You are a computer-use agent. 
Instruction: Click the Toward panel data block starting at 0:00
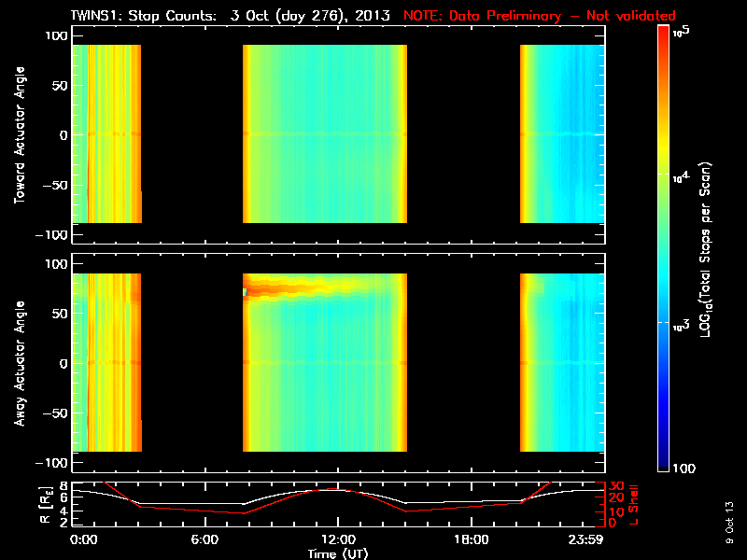pos(106,133)
